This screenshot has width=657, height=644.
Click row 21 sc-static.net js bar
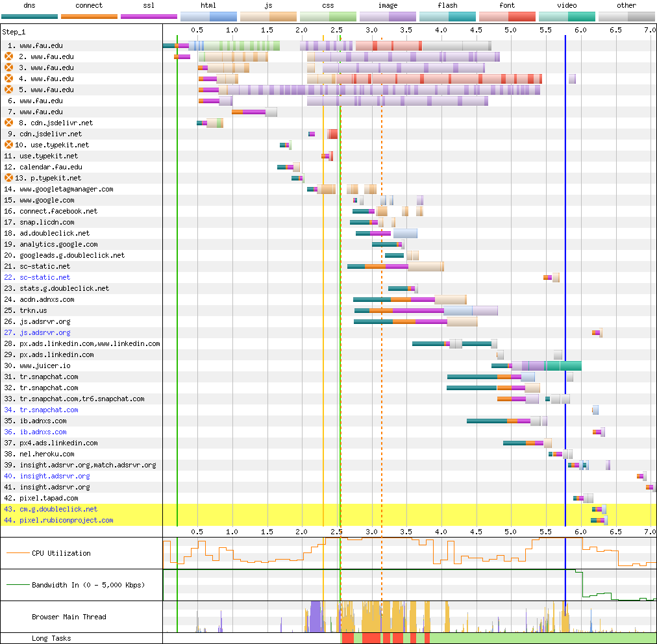(426, 266)
